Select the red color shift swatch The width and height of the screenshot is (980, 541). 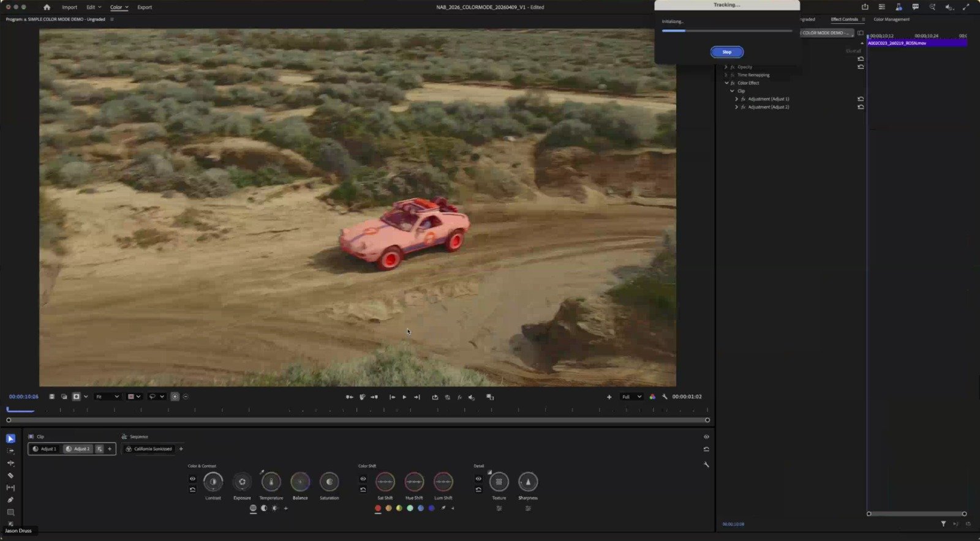[x=378, y=508]
